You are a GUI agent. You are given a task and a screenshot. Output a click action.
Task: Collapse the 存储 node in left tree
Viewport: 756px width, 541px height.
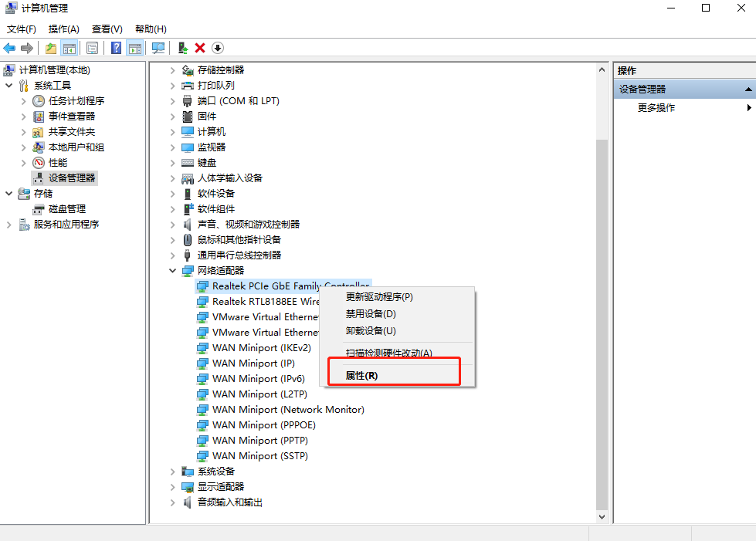(8, 194)
